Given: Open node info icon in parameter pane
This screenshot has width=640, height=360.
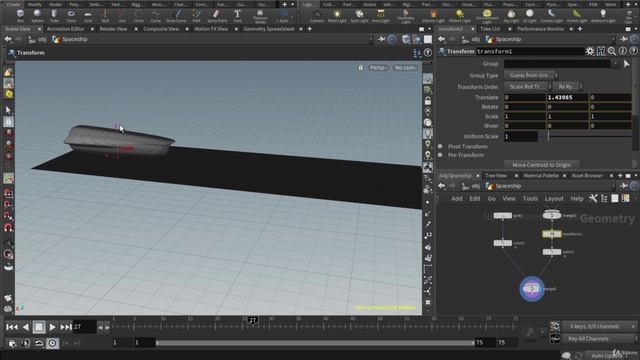Looking at the screenshot, I should coord(622,51).
